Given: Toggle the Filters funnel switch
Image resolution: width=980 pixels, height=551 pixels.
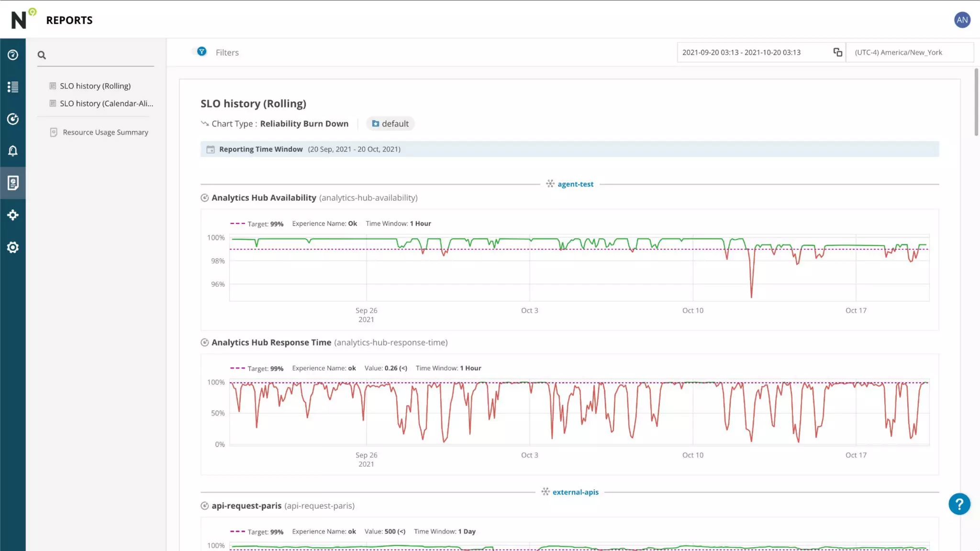Looking at the screenshot, I should pyautogui.click(x=201, y=52).
